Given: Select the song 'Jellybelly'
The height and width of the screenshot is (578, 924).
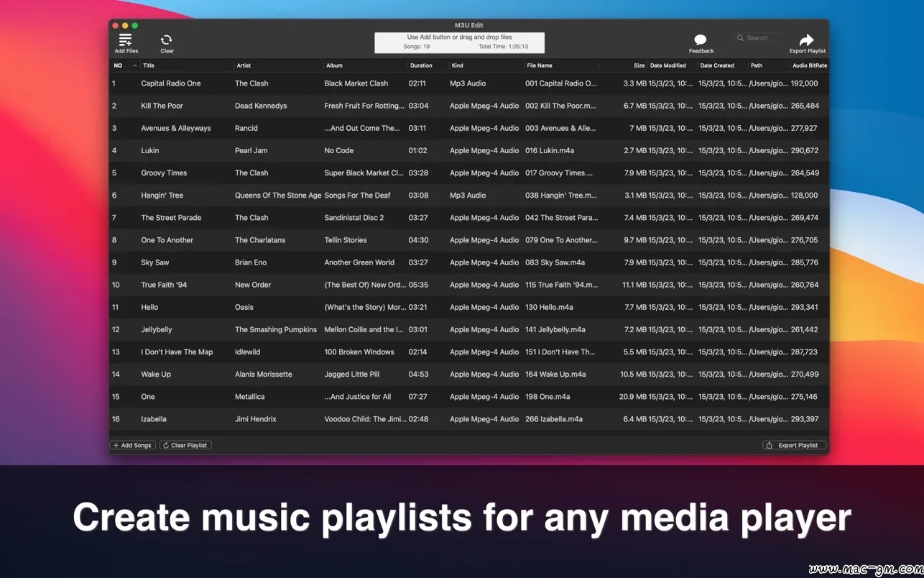Looking at the screenshot, I should tap(157, 329).
